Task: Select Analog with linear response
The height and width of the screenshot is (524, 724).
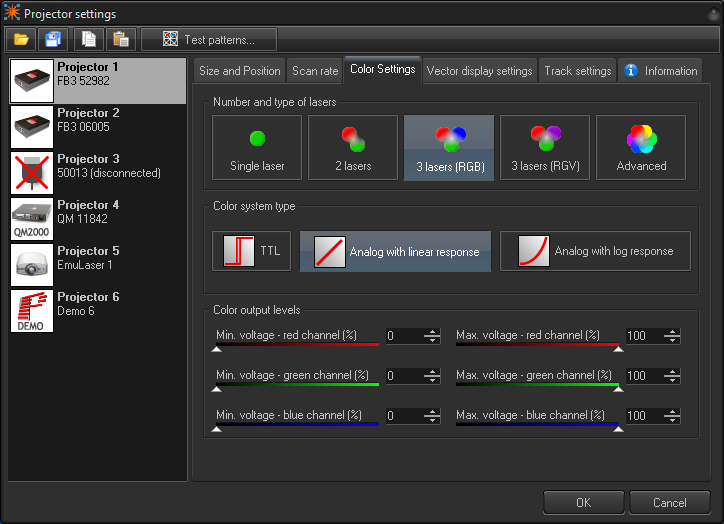Action: 395,251
